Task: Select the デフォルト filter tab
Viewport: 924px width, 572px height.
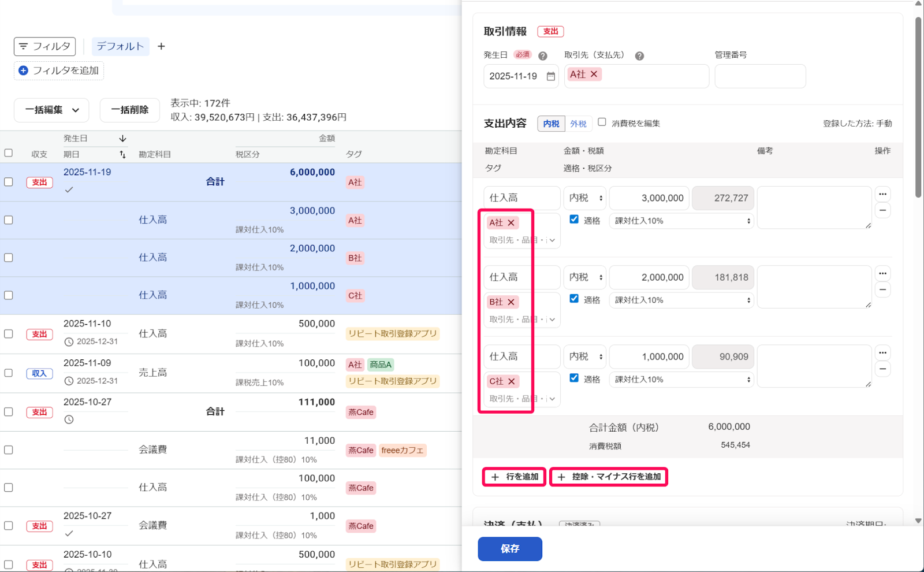Action: 120,46
